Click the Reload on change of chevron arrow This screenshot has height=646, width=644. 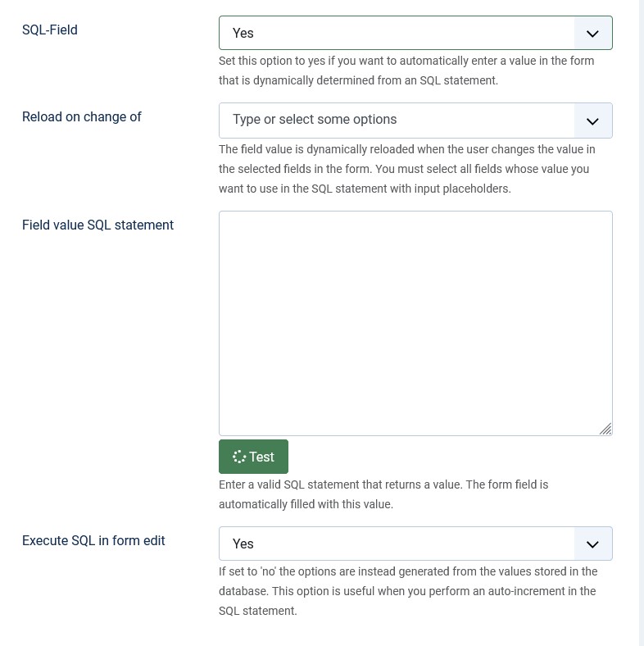(x=593, y=121)
